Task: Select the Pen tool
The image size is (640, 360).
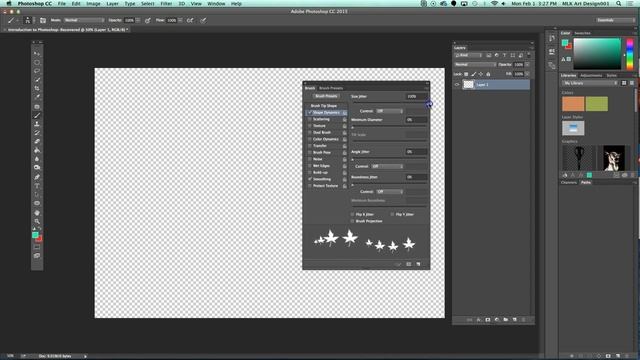Action: 37,177
